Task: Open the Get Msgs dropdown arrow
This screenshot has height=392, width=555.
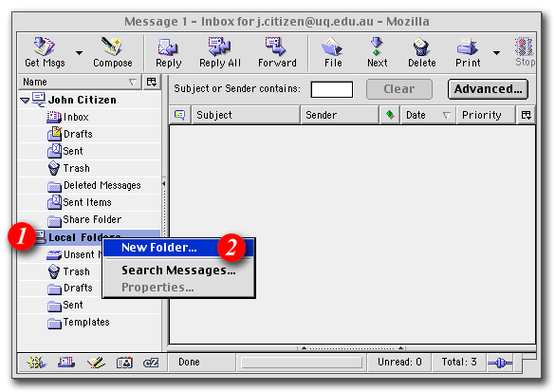Action: coord(79,53)
